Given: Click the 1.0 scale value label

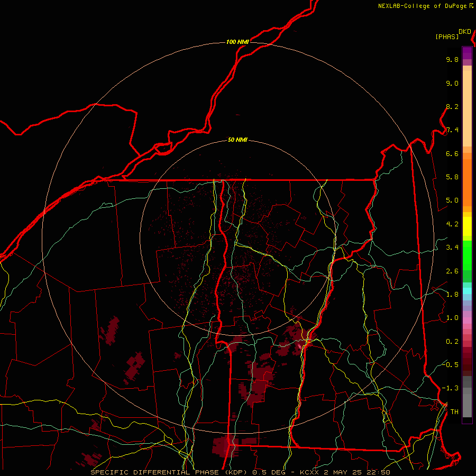Looking at the screenshot, I should coord(452,318).
